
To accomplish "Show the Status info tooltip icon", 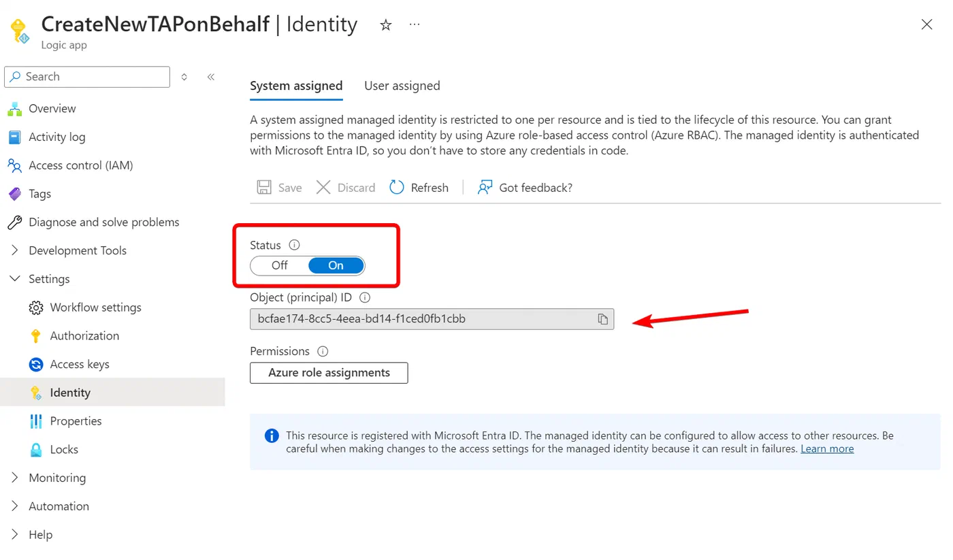I will 294,245.
